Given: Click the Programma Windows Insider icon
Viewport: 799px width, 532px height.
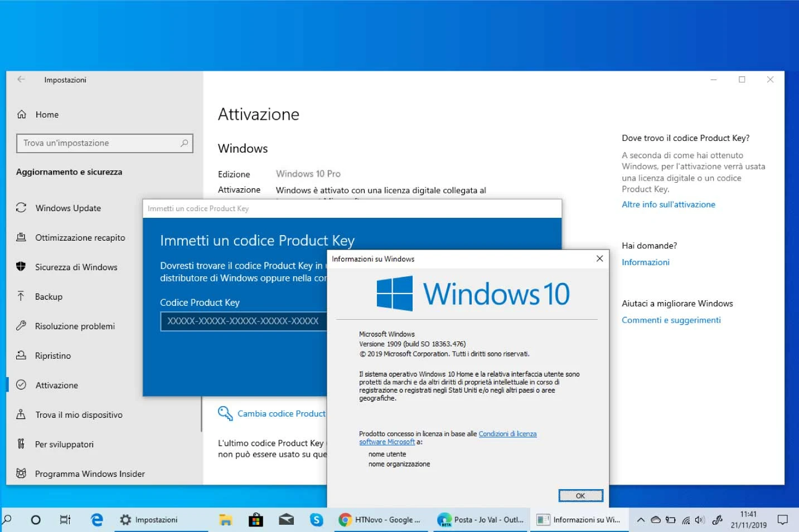Looking at the screenshot, I should pyautogui.click(x=21, y=474).
